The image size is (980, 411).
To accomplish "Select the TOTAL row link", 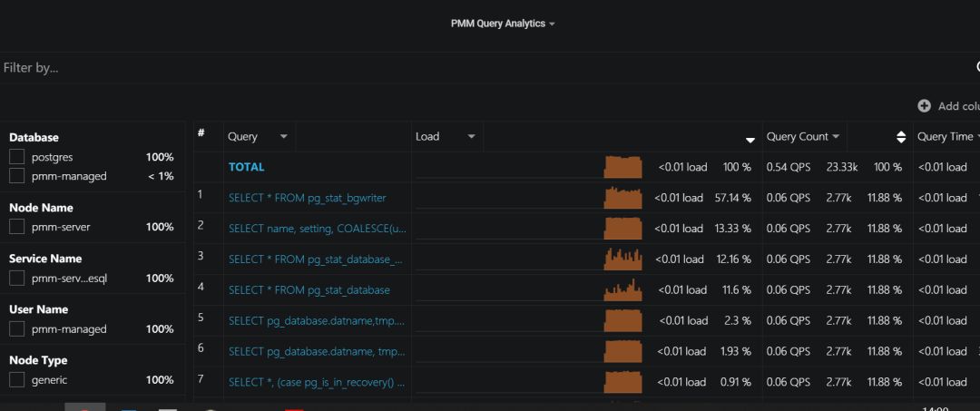I will pos(246,167).
